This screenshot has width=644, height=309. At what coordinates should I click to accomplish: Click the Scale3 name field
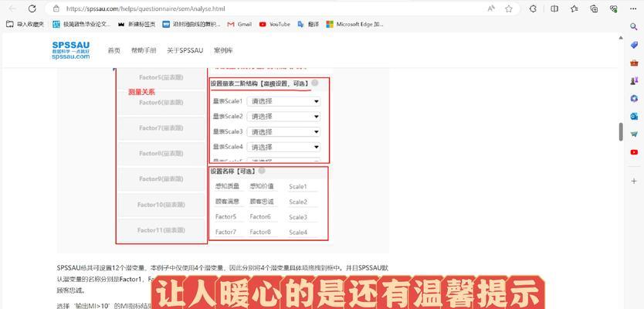(x=303, y=217)
